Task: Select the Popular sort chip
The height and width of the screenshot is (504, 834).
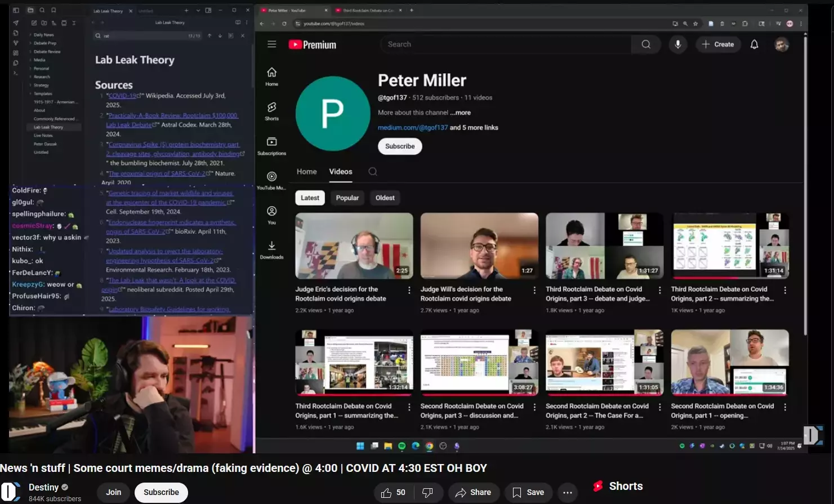Action: point(347,198)
